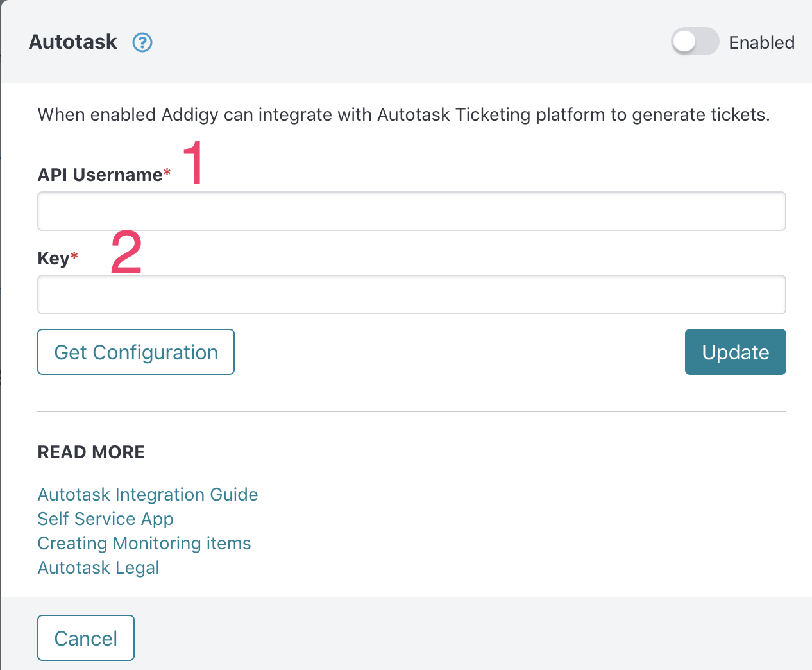Enable the Autotask integration toggle
Viewport: 812px width, 670px height.
[x=695, y=42]
